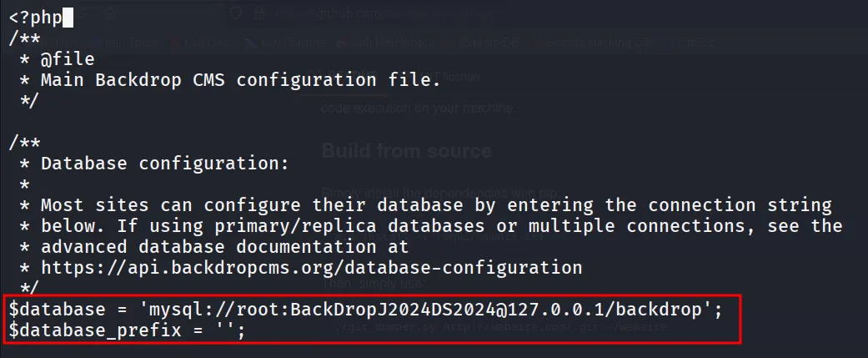
Task: Click the '@file' comment line
Action: pyautogui.click(x=68, y=58)
